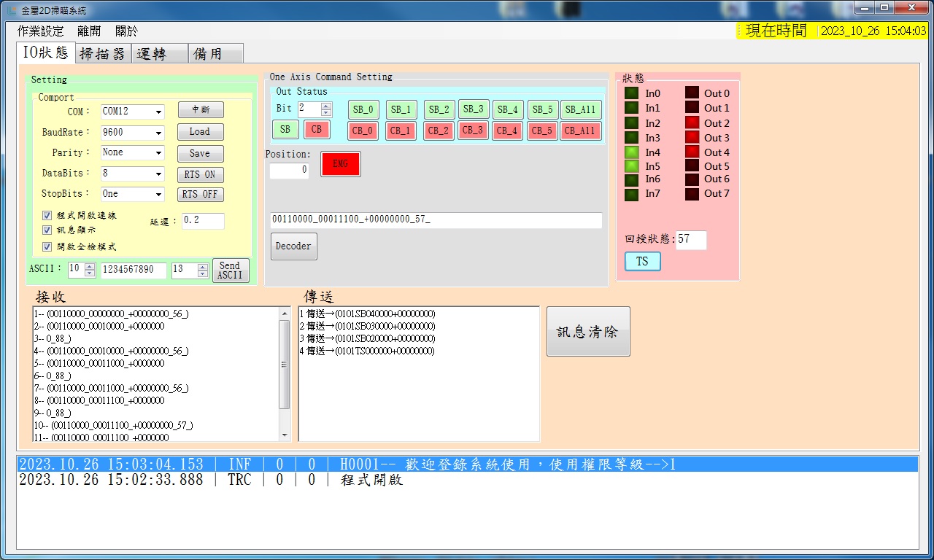Screen dimensions: 934x560
Task: Switch to the 掃描器 tab
Action: pyautogui.click(x=102, y=54)
